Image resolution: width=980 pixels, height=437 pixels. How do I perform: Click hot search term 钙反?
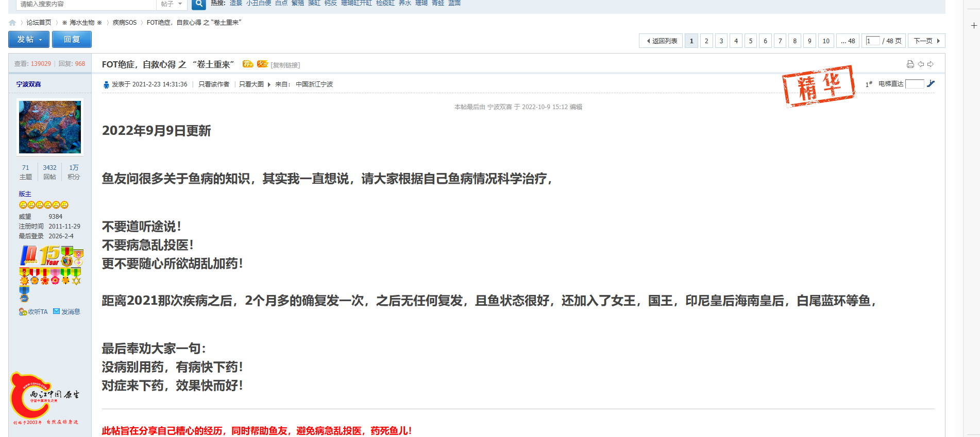click(x=331, y=3)
